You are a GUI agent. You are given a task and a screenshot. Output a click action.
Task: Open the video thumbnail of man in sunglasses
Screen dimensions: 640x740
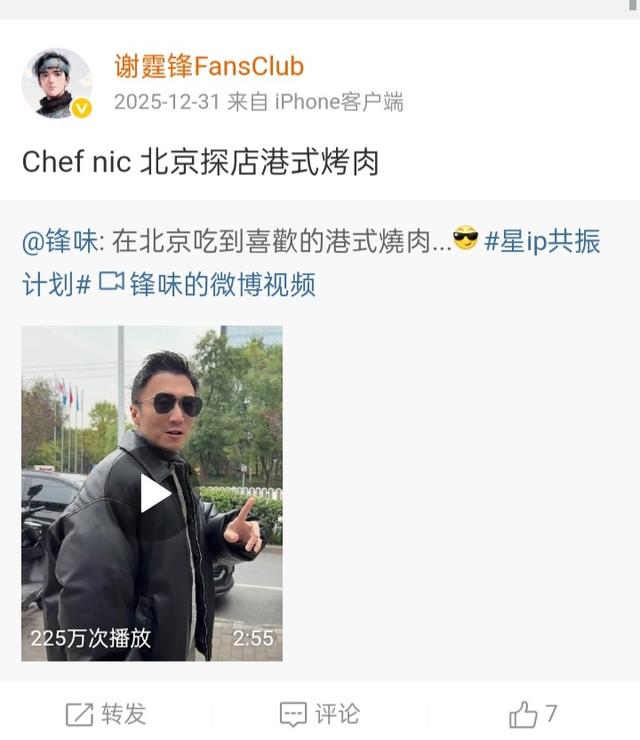pyautogui.click(x=152, y=493)
